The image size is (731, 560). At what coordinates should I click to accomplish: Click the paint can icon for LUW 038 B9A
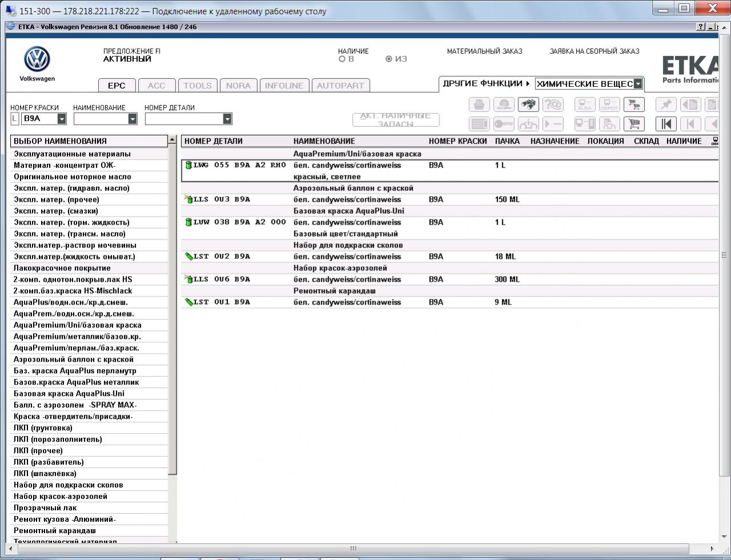coord(188,222)
